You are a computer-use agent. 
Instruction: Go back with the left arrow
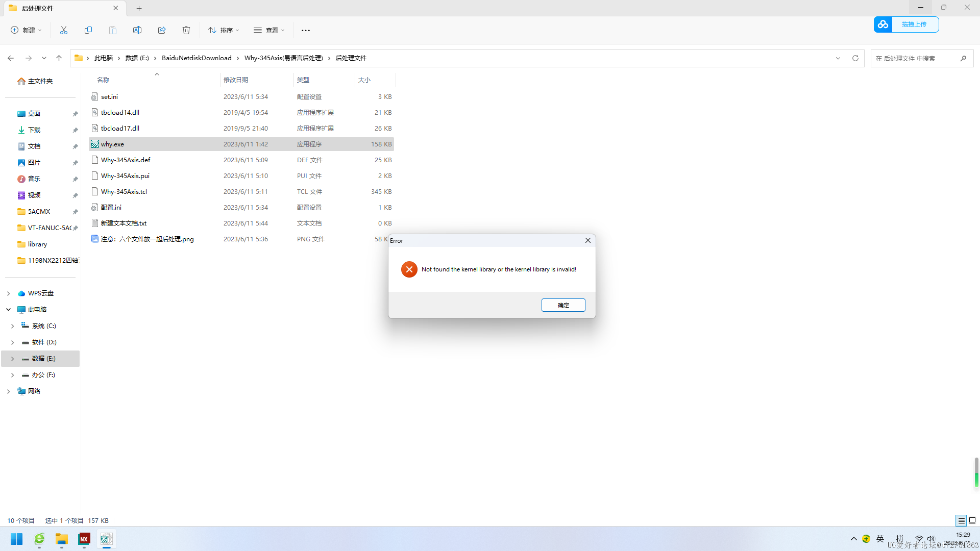pyautogui.click(x=11, y=58)
